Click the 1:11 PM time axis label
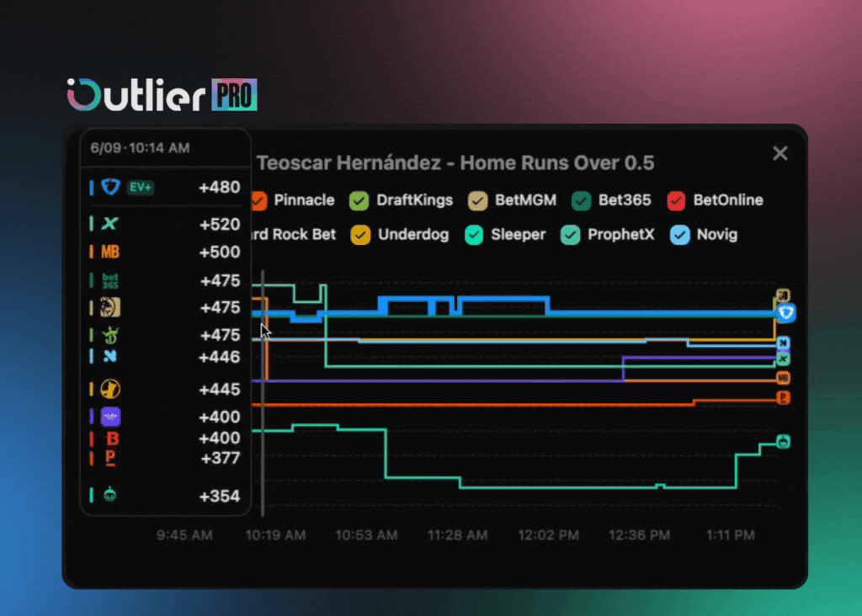Image resolution: width=862 pixels, height=616 pixels. [x=731, y=535]
